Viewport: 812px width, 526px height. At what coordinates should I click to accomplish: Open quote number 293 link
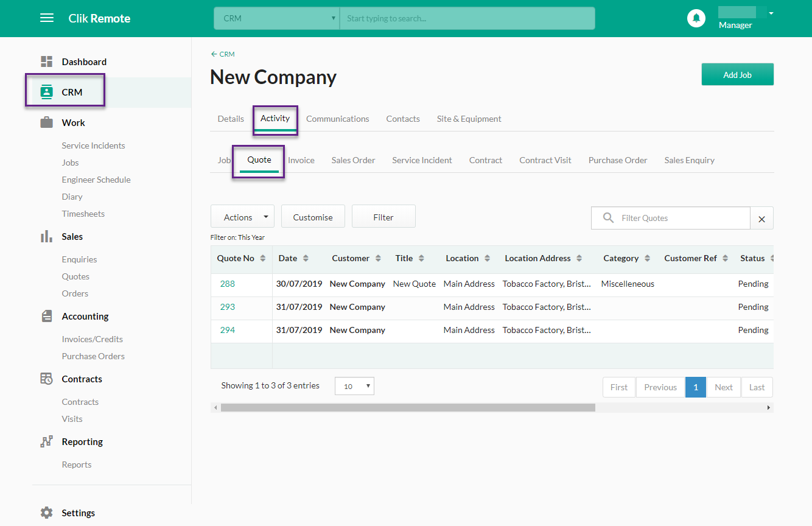[227, 307]
